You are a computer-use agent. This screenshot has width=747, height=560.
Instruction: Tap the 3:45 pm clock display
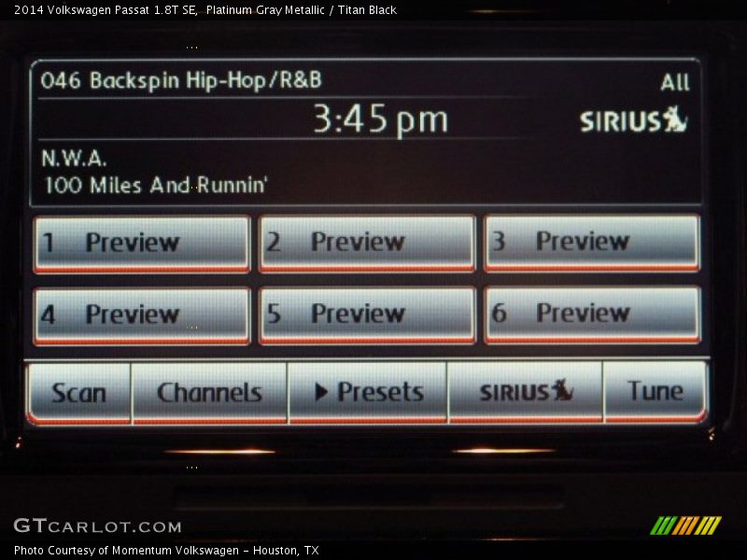pyautogui.click(x=380, y=119)
